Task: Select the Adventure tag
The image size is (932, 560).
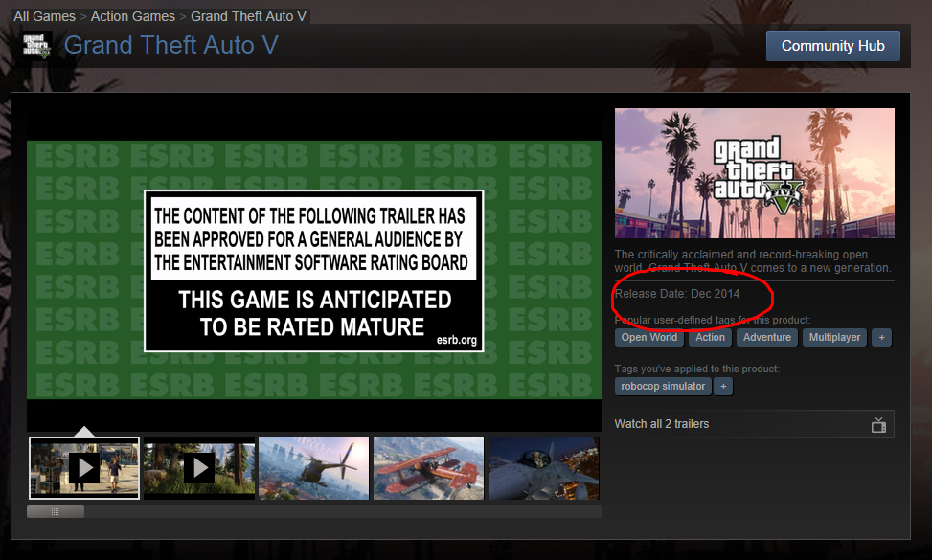Action: (x=766, y=337)
